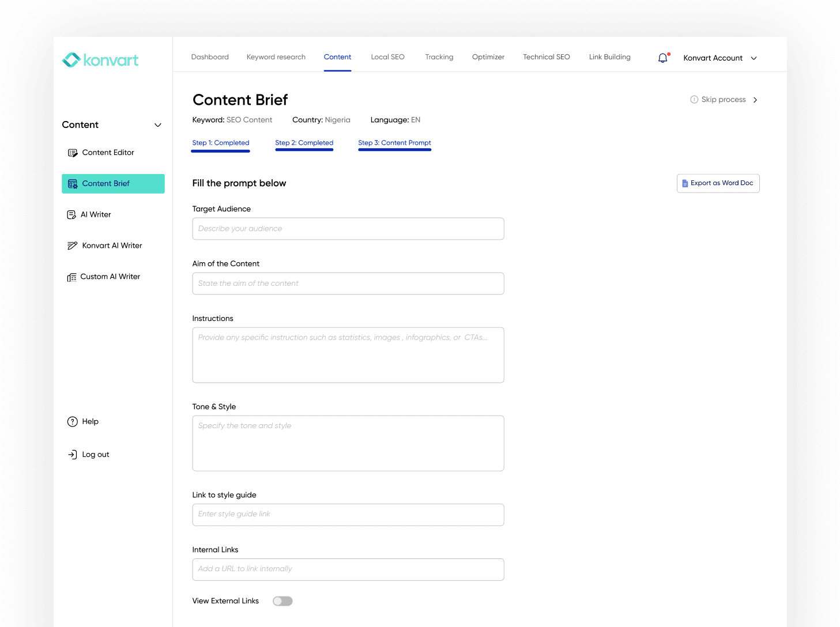This screenshot has height=627, width=840.
Task: Open Help via the question mark icon
Action: pos(72,421)
